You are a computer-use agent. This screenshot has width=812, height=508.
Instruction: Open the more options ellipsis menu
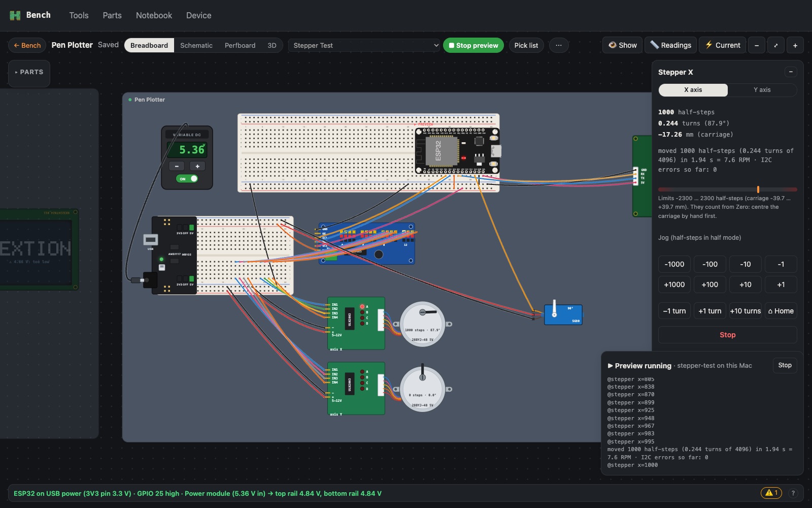(559, 45)
